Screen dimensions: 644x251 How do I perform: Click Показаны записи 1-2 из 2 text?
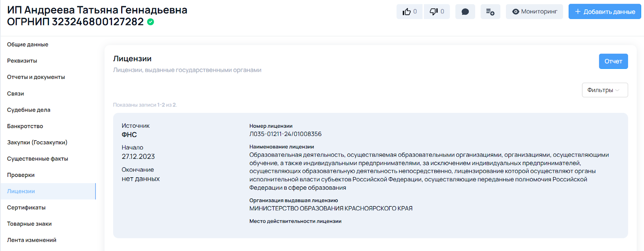click(x=145, y=105)
